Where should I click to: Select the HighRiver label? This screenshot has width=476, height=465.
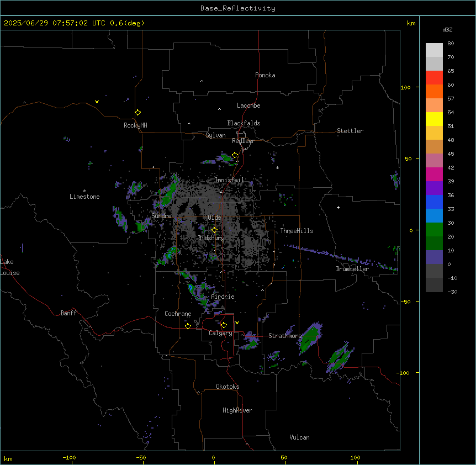coord(237,410)
